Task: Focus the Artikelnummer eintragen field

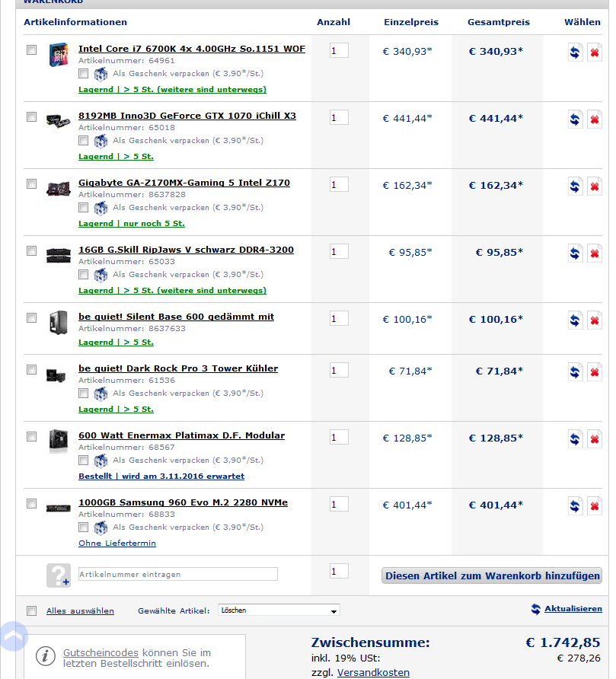Action: pos(178,574)
